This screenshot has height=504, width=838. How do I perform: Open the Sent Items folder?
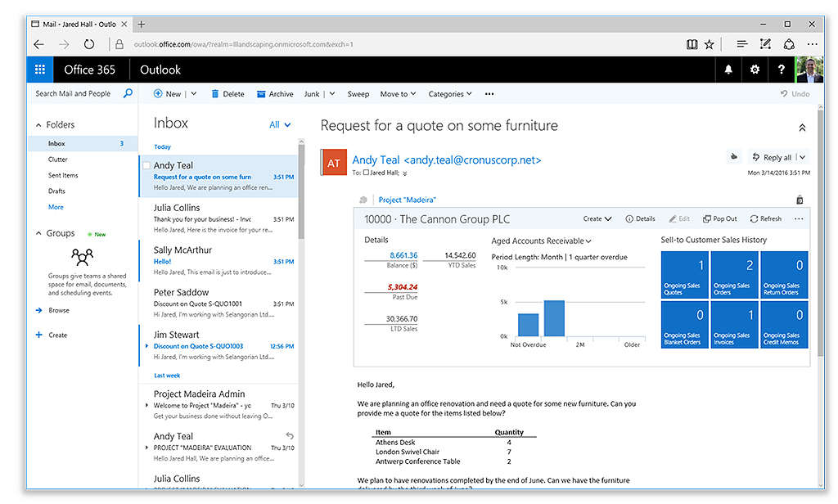63,175
